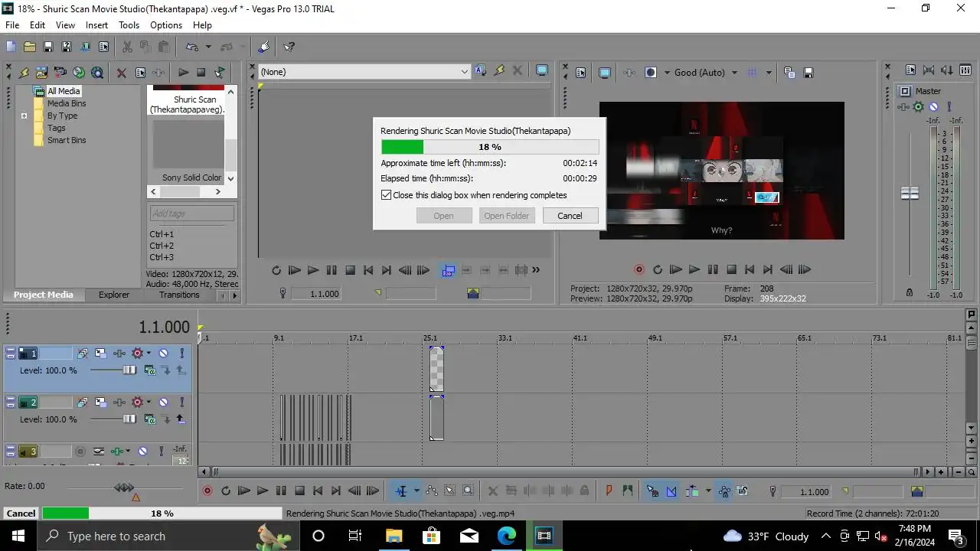Click the Insert Marker icon in timeline toolbar
Screen dimensions: 980x551
coord(609,491)
